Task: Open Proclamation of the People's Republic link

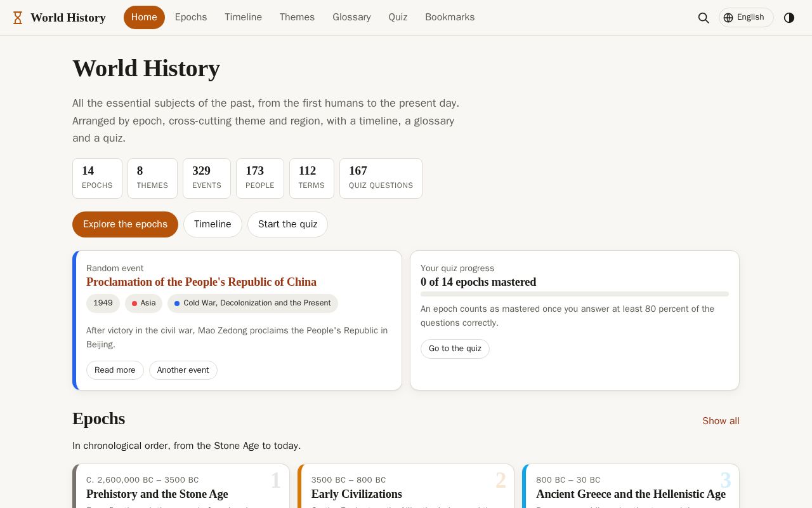Action: (x=201, y=282)
